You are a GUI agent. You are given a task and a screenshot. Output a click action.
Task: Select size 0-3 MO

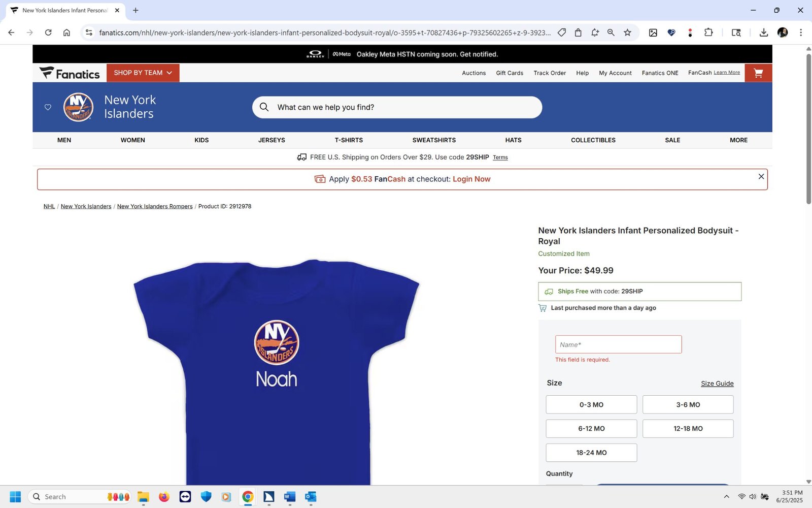point(591,405)
